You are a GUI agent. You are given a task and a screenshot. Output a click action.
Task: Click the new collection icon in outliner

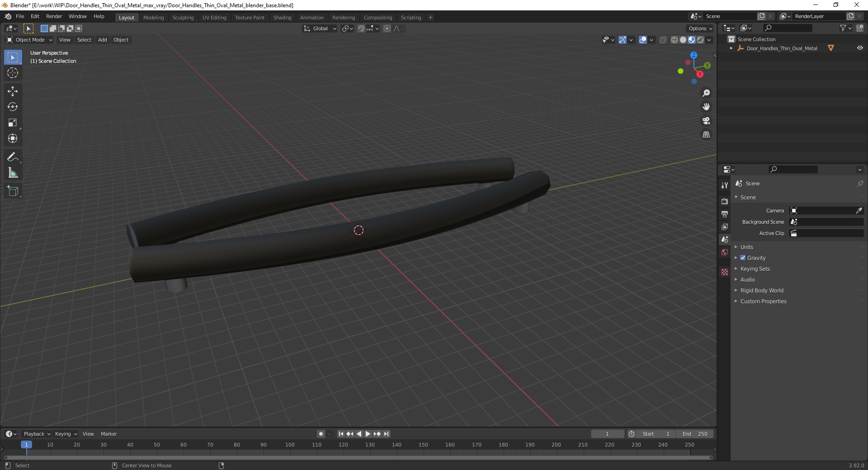coord(860,28)
